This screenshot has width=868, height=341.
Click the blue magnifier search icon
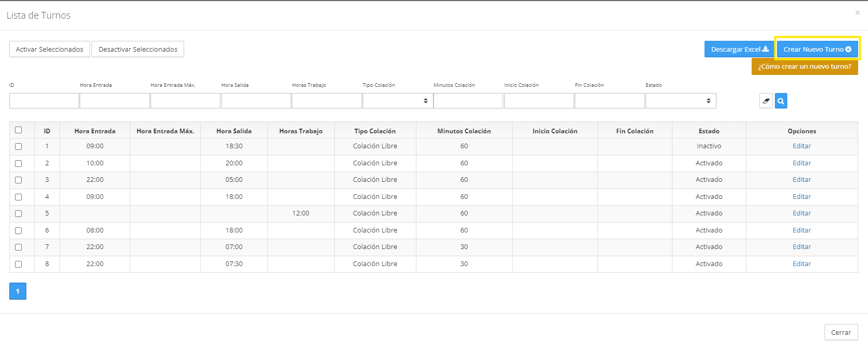pos(781,101)
